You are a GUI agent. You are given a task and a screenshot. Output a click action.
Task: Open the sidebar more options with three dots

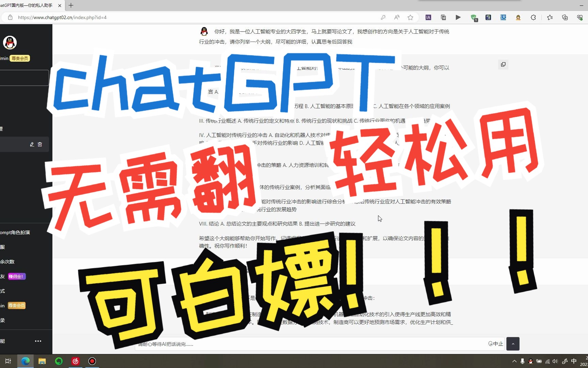click(38, 341)
